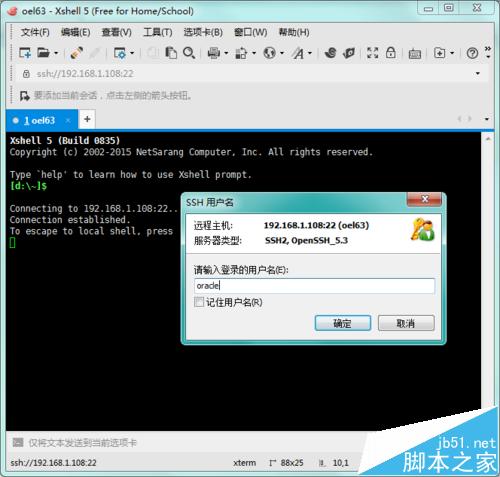Click the Help question mark icon

click(472, 53)
